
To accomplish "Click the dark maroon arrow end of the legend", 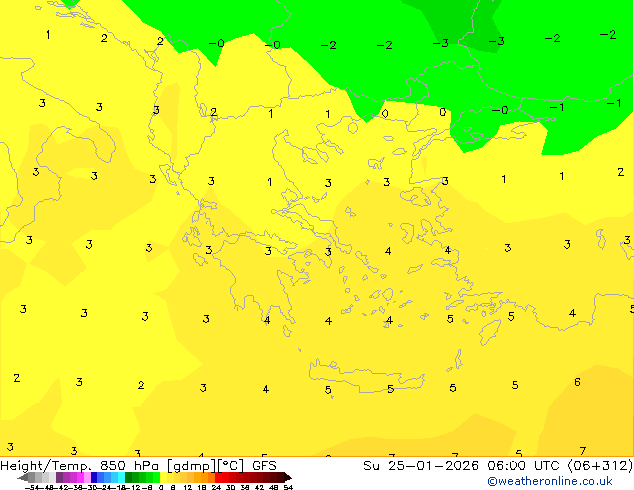I will (288, 477).
